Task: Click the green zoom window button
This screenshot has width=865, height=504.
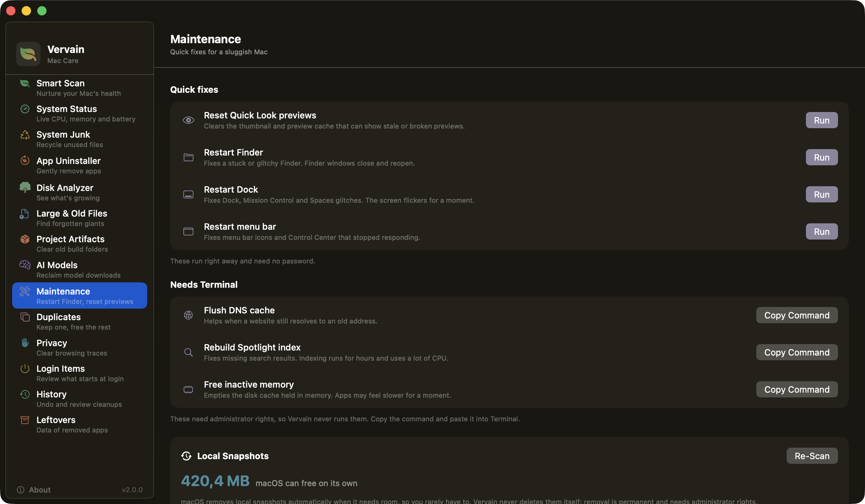Action: click(x=42, y=11)
